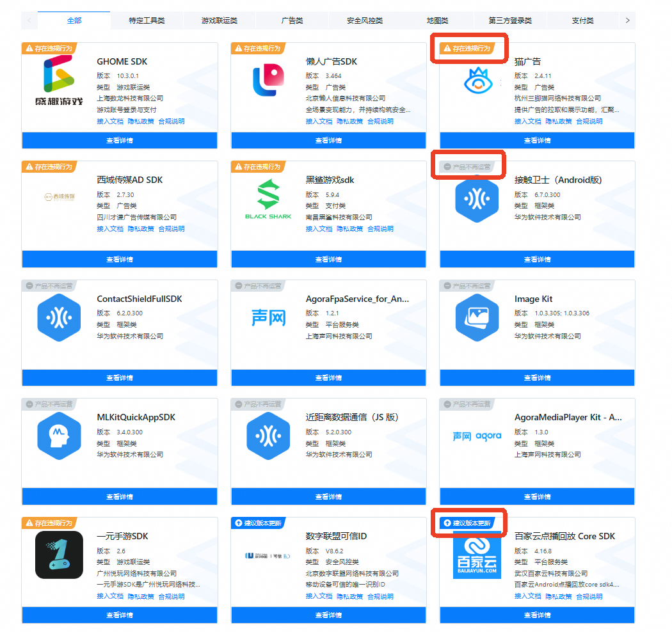Screen dimensions: 672x632
Task: Open 查看详情 for 猫广告
Action: 537,141
